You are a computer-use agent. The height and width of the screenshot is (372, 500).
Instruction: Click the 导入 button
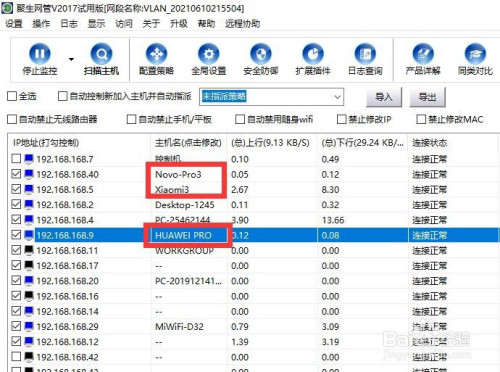384,97
